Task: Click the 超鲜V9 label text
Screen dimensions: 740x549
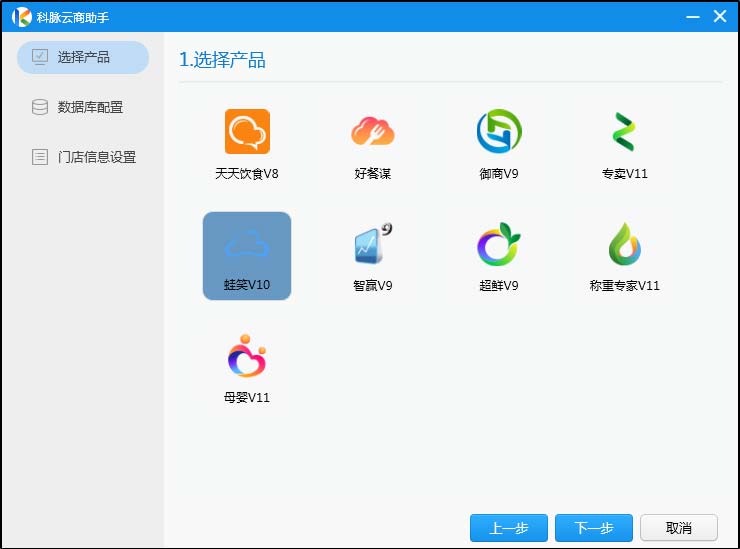Action: tap(499, 286)
